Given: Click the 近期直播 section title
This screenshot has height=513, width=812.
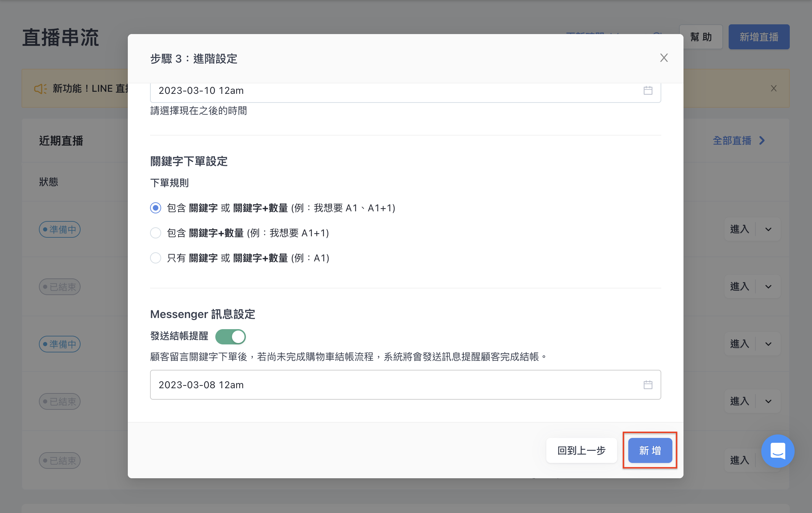Looking at the screenshot, I should tap(61, 141).
